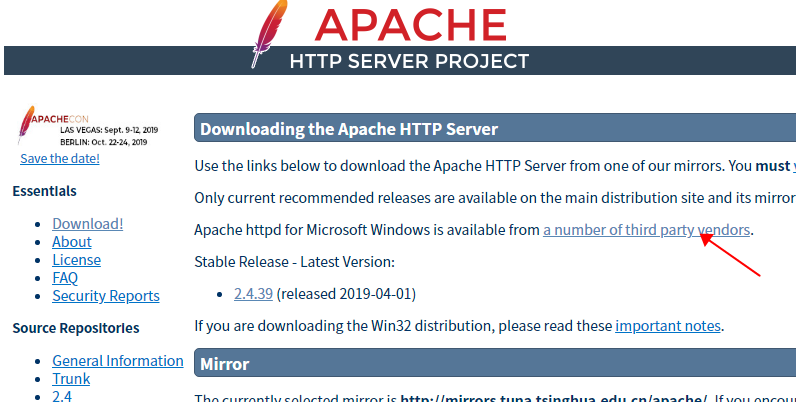This screenshot has height=402, width=796.
Task: Open the ApacheCon banner image
Action: [x=87, y=125]
